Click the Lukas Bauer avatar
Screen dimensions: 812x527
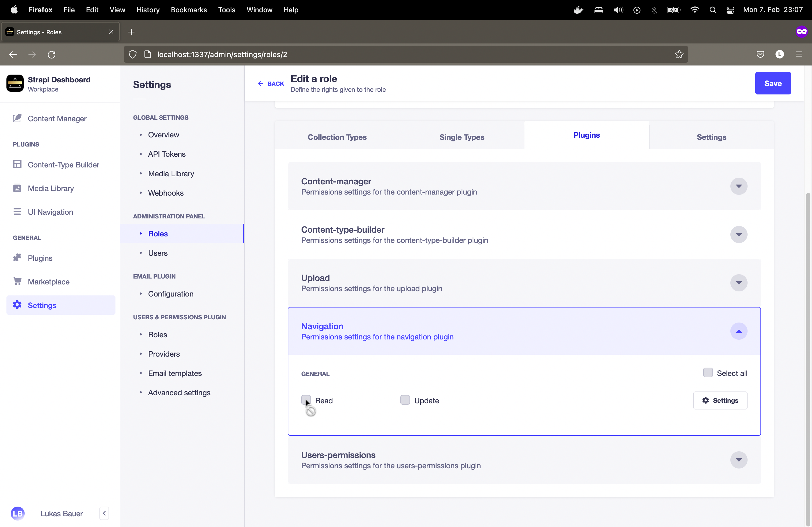click(x=17, y=513)
